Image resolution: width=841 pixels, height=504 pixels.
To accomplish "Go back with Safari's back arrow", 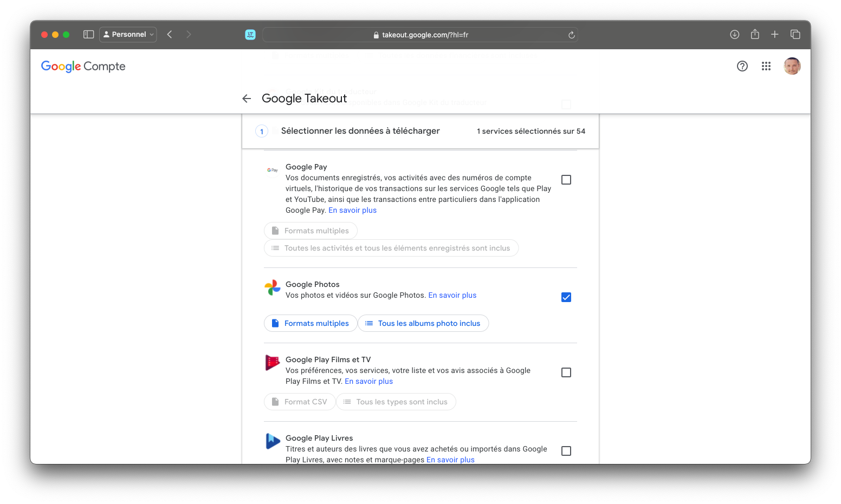I will [x=170, y=35].
